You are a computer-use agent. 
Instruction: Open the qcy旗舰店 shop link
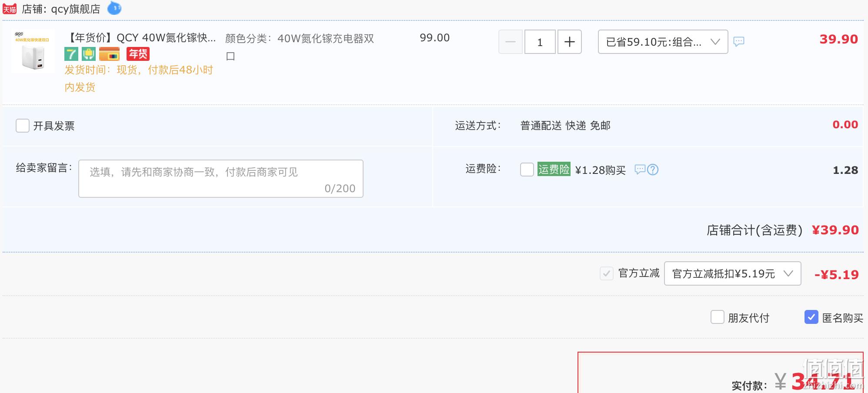click(x=76, y=9)
